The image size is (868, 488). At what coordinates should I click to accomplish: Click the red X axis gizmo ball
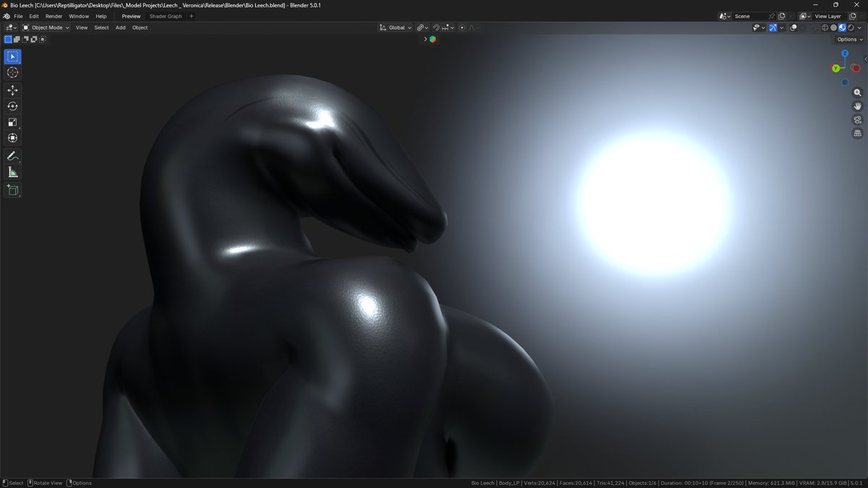coord(856,68)
